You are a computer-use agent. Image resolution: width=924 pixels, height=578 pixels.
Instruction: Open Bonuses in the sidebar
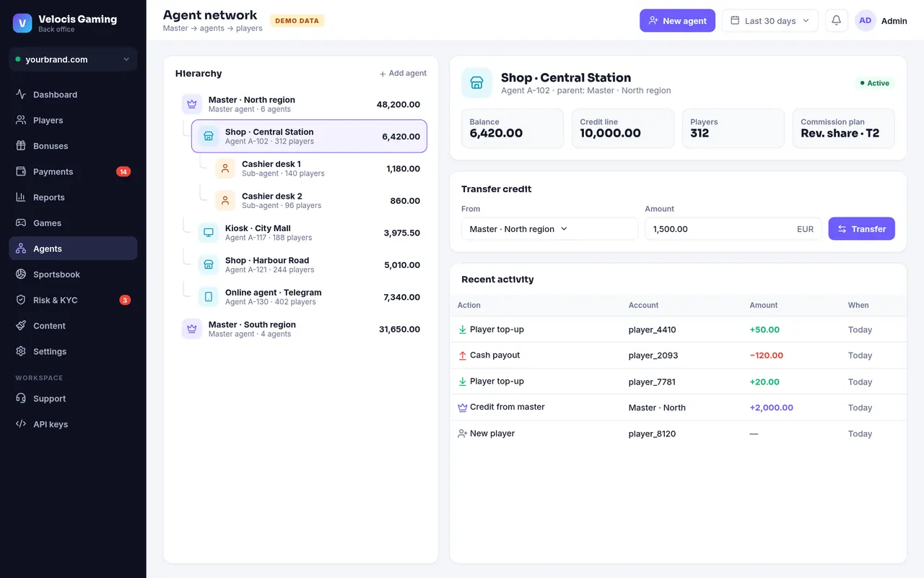click(x=73, y=146)
